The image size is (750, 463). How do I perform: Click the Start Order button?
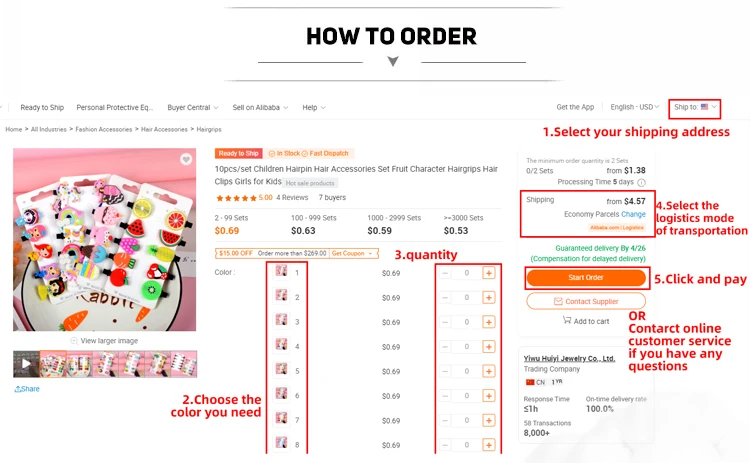click(586, 277)
